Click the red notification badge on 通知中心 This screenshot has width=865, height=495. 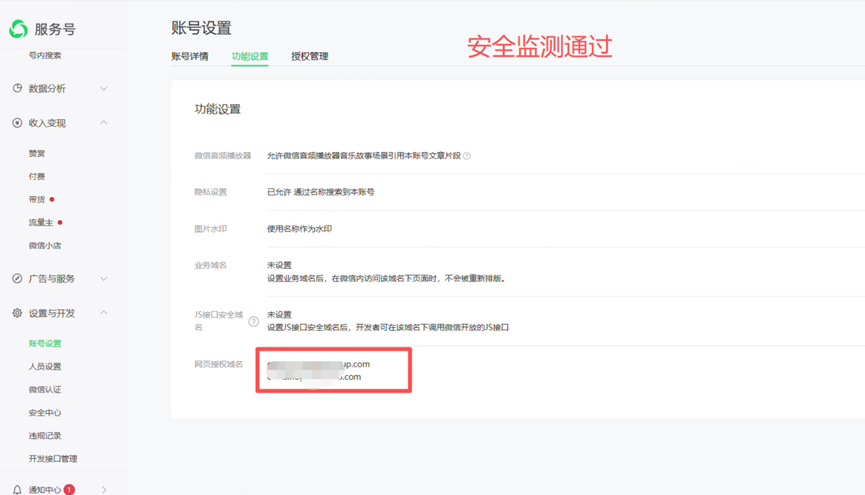pyautogui.click(x=69, y=490)
